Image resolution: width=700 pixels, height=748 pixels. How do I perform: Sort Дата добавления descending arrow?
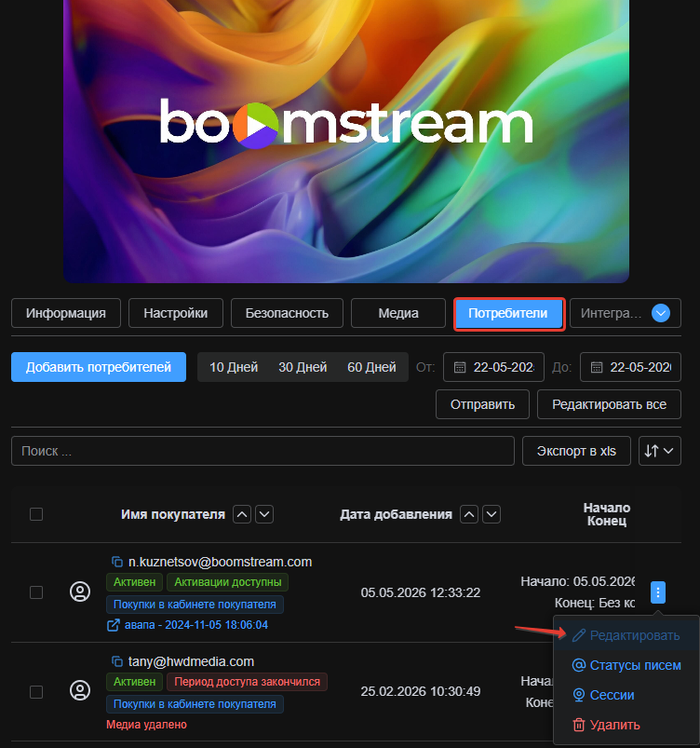click(491, 514)
